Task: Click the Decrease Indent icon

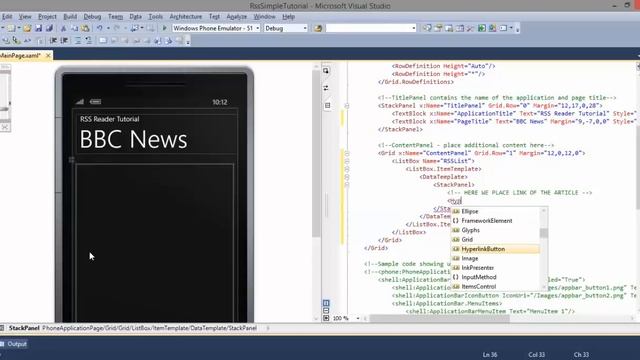Action: pyautogui.click(x=53, y=40)
